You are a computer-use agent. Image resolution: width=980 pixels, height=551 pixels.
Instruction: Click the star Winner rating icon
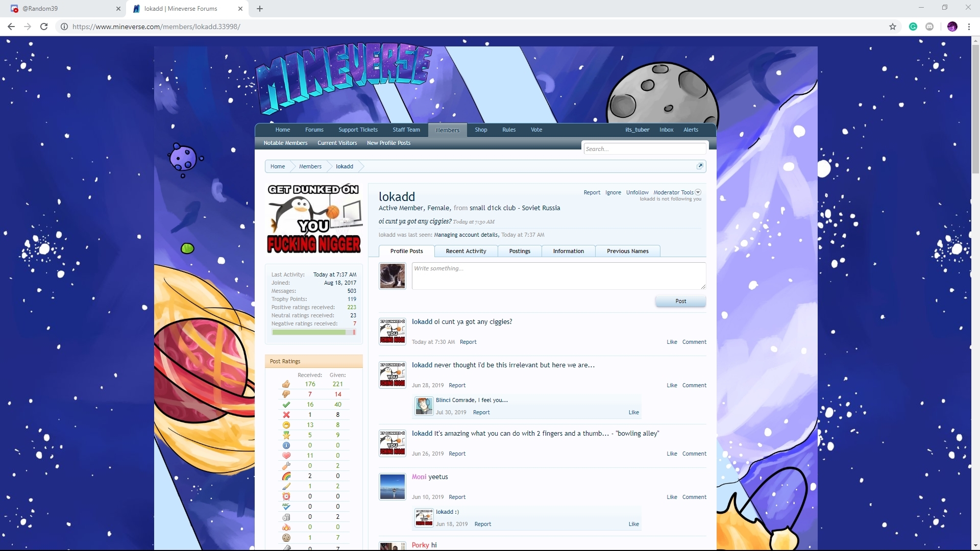coord(286,435)
